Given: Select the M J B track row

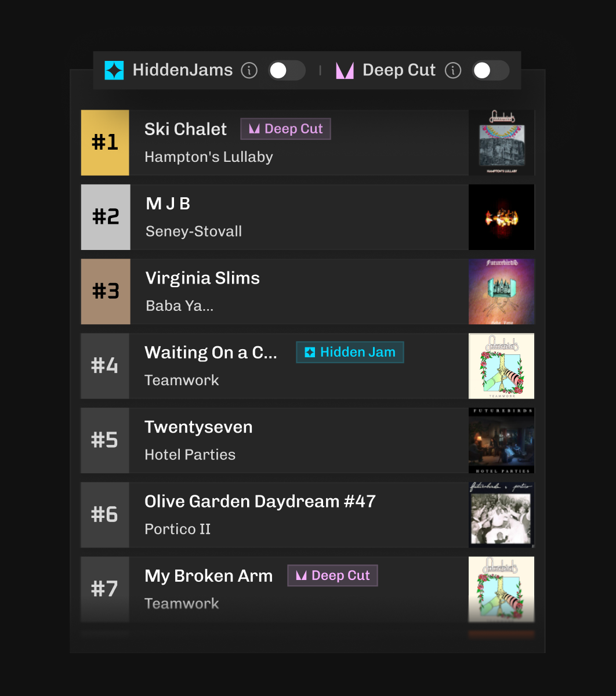Looking at the screenshot, I should pos(307,217).
